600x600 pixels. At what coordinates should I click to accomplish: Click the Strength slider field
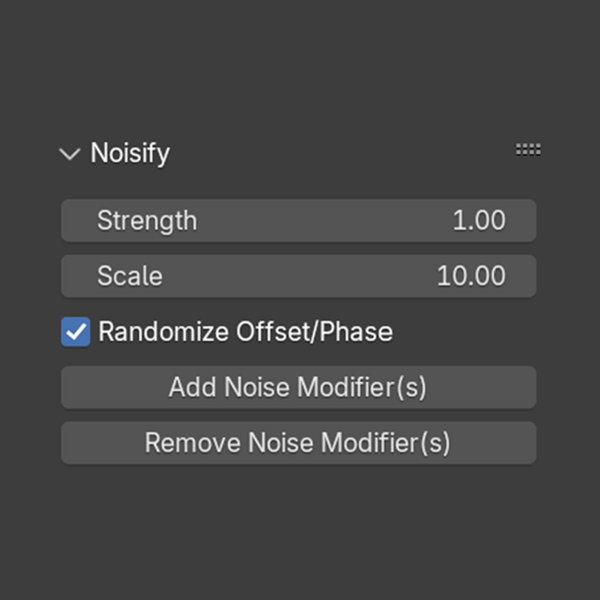point(298,221)
